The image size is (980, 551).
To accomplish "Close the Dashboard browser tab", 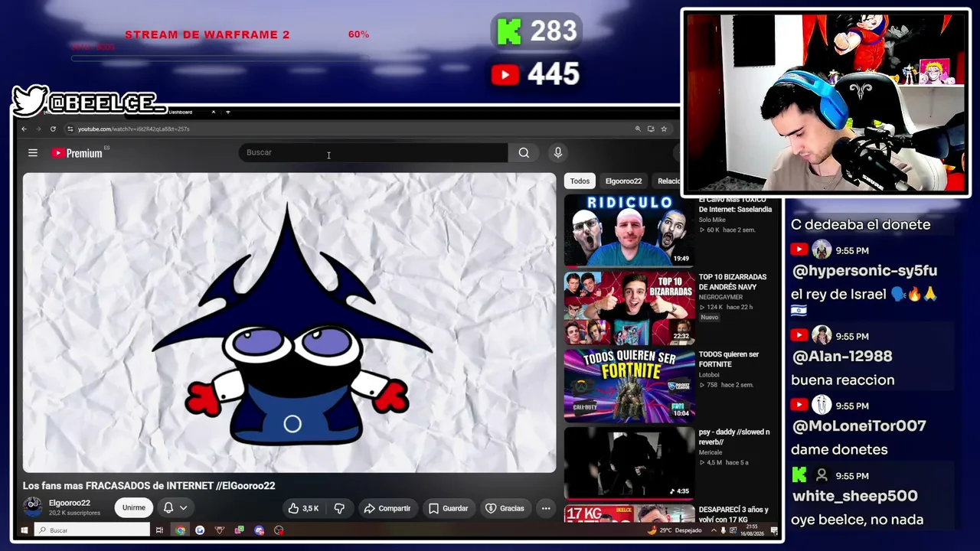I will pos(214,112).
